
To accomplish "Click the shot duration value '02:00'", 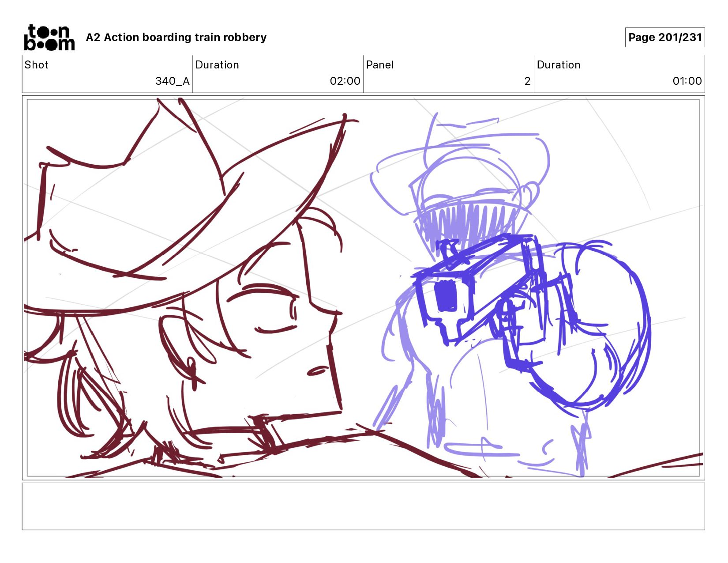I will click(x=345, y=81).
